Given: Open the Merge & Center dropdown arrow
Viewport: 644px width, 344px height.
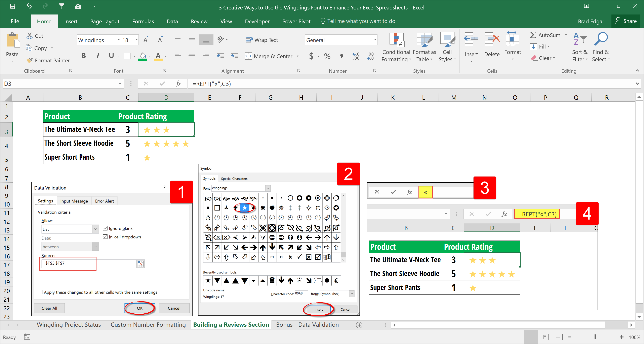Looking at the screenshot, I should [297, 56].
